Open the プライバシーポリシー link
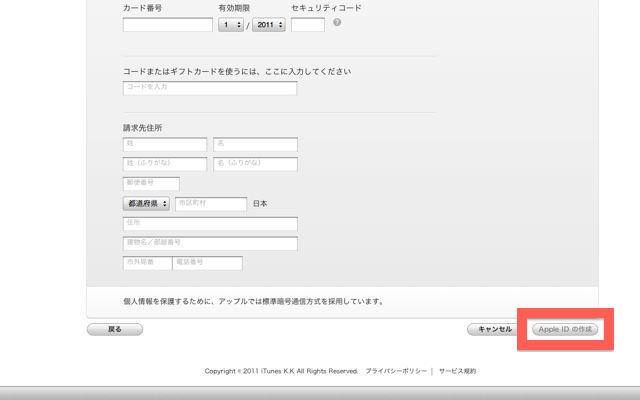Image resolution: width=640 pixels, height=400 pixels. coord(396,371)
